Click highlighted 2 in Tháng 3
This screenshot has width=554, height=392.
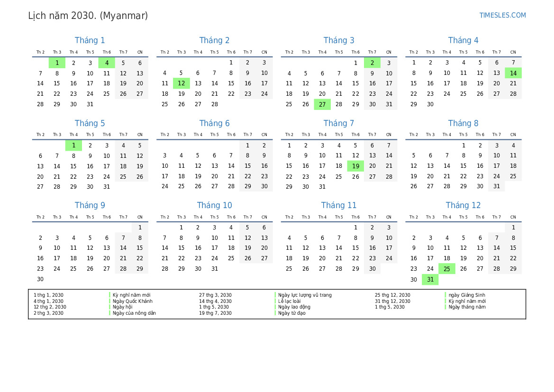click(x=372, y=63)
